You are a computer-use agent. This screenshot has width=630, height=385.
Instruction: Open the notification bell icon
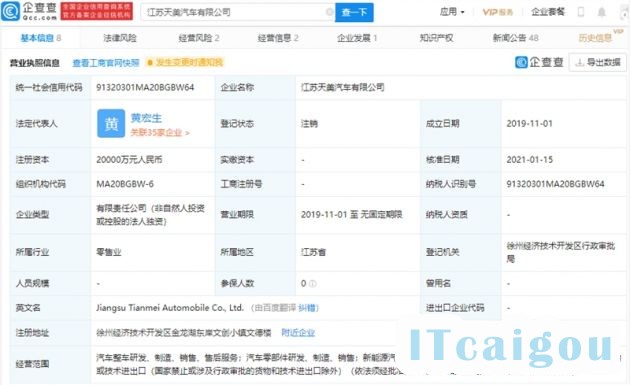pyautogui.click(x=601, y=12)
